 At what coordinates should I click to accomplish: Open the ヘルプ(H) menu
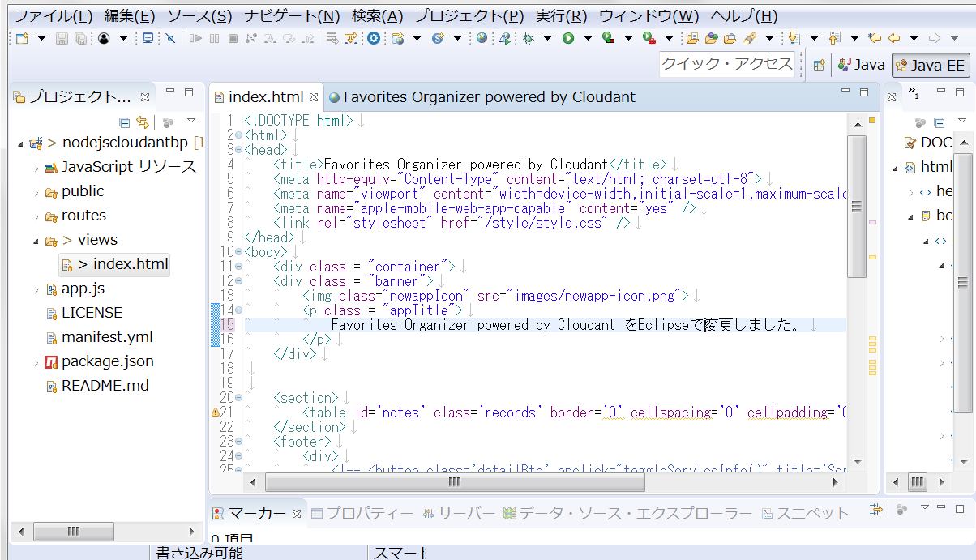743,16
